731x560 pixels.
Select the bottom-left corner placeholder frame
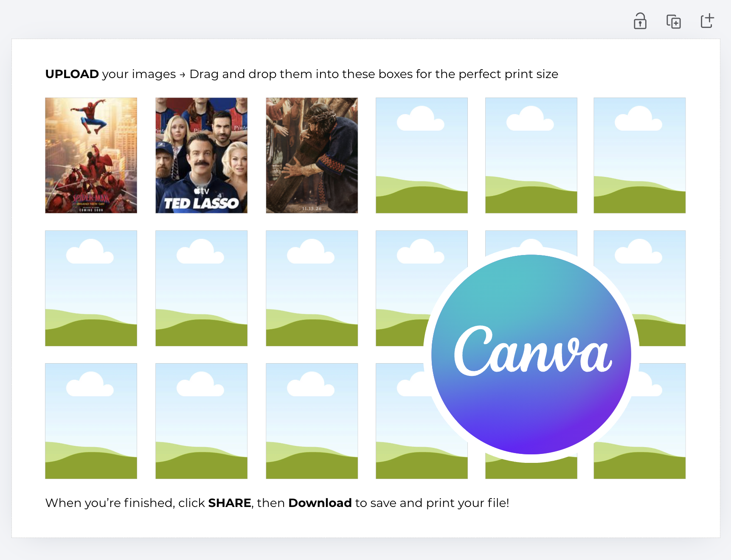tap(91, 421)
